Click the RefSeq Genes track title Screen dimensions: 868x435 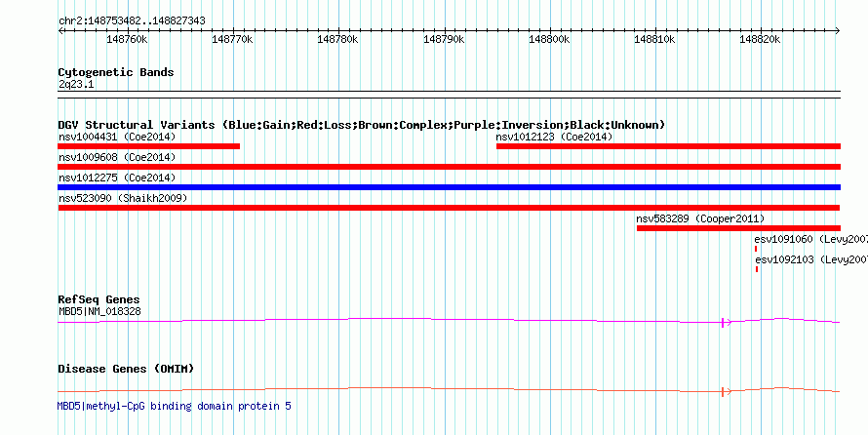click(99, 300)
